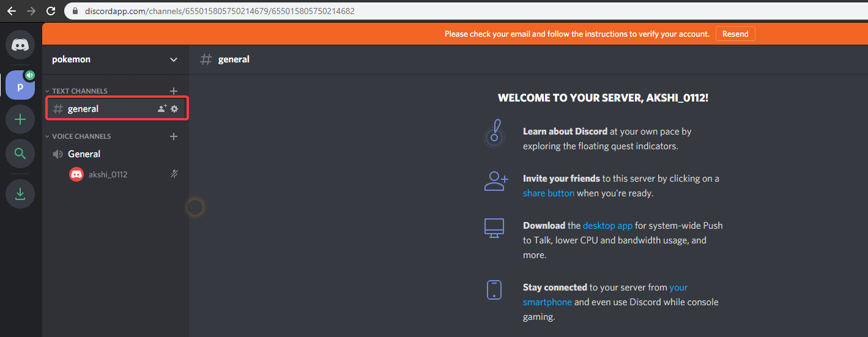
Task: Add a server with the plus icon
Action: [20, 119]
